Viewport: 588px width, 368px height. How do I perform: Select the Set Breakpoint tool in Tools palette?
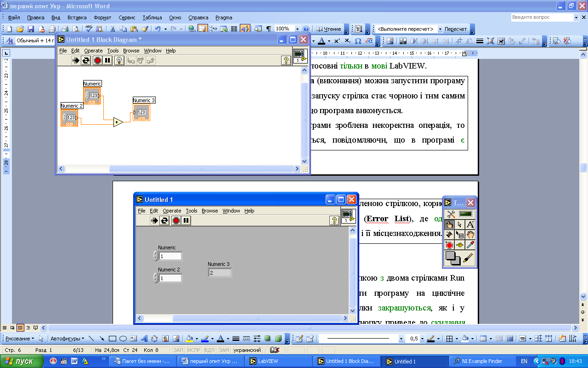click(449, 245)
